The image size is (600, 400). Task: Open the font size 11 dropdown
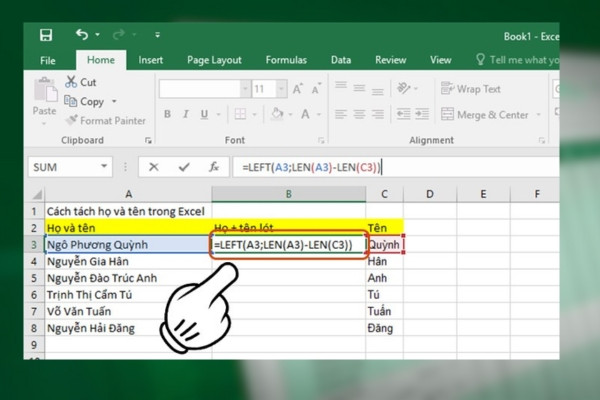click(281, 89)
